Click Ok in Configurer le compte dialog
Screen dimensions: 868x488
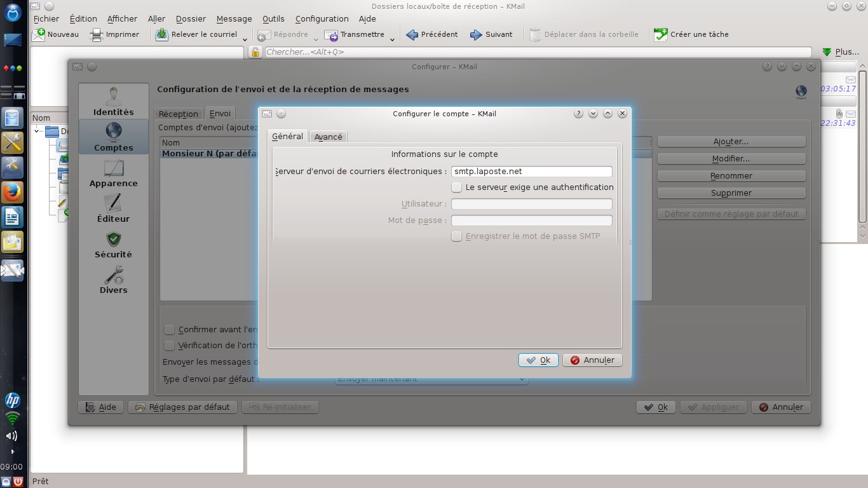click(538, 360)
